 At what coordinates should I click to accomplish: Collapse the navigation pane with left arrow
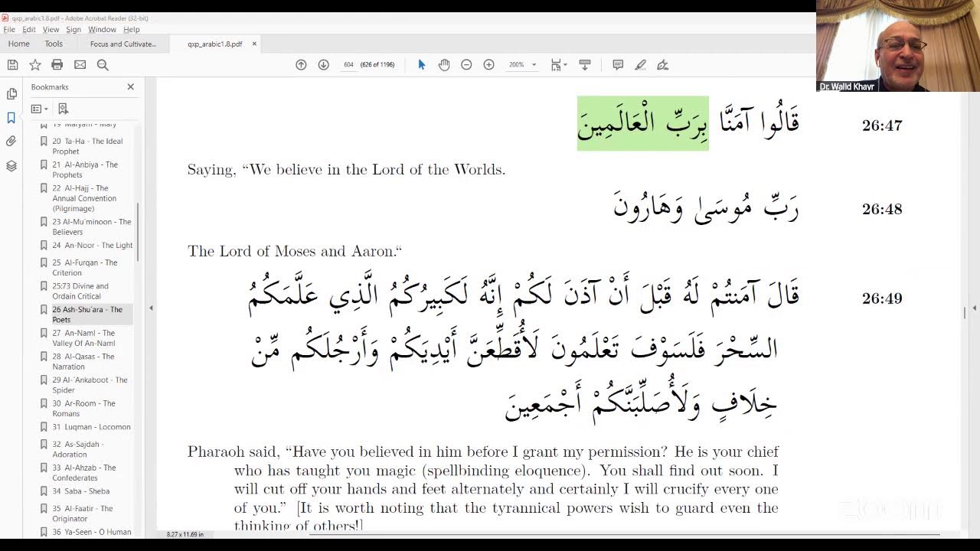151,308
